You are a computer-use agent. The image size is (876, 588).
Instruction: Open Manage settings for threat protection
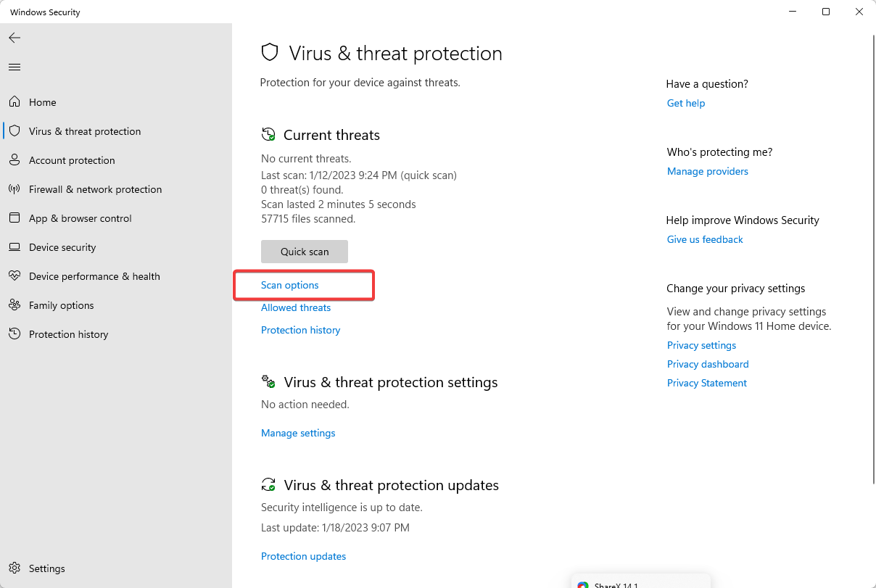(x=298, y=432)
